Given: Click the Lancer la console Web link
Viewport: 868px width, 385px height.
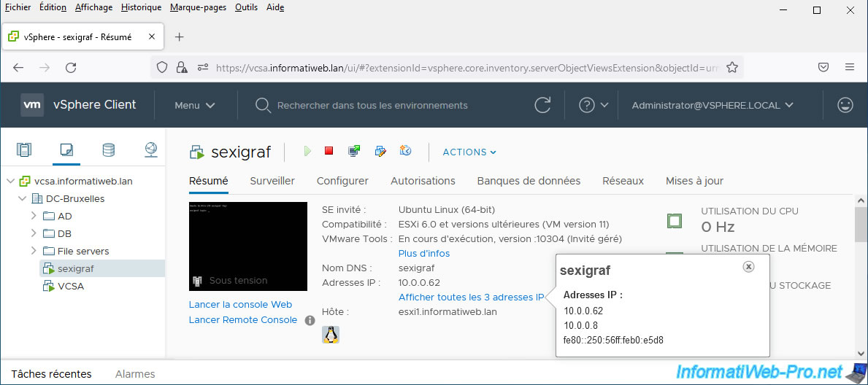Looking at the screenshot, I should 240,304.
